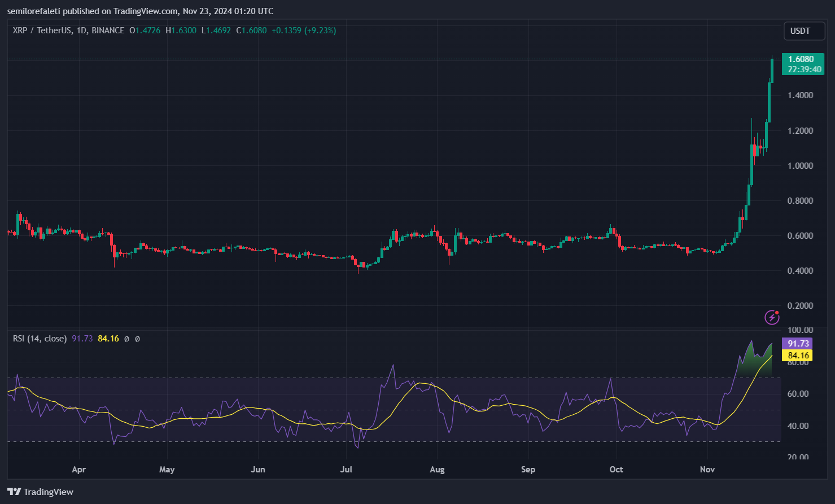Screen dimensions: 835x504
Task: Click the 0.2000 price axis label
Action: (801, 305)
